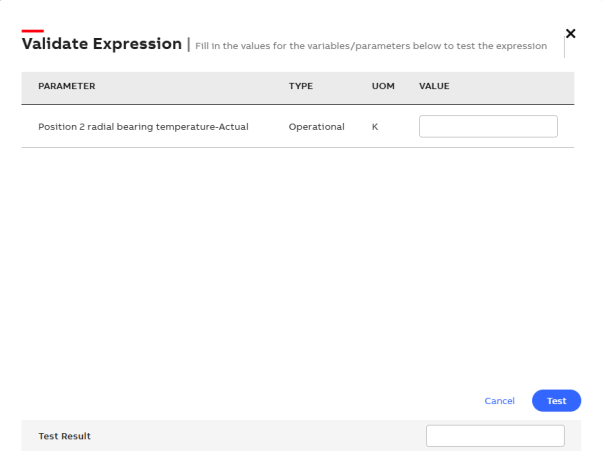The image size is (602, 469).
Task: Click the UOM column header
Action: (383, 86)
